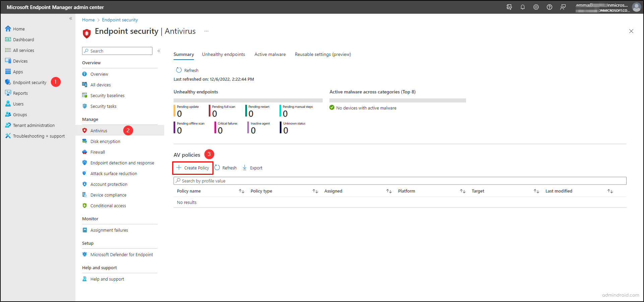Select Account protection under Manage
Image resolution: width=644 pixels, height=302 pixels.
[x=109, y=184]
